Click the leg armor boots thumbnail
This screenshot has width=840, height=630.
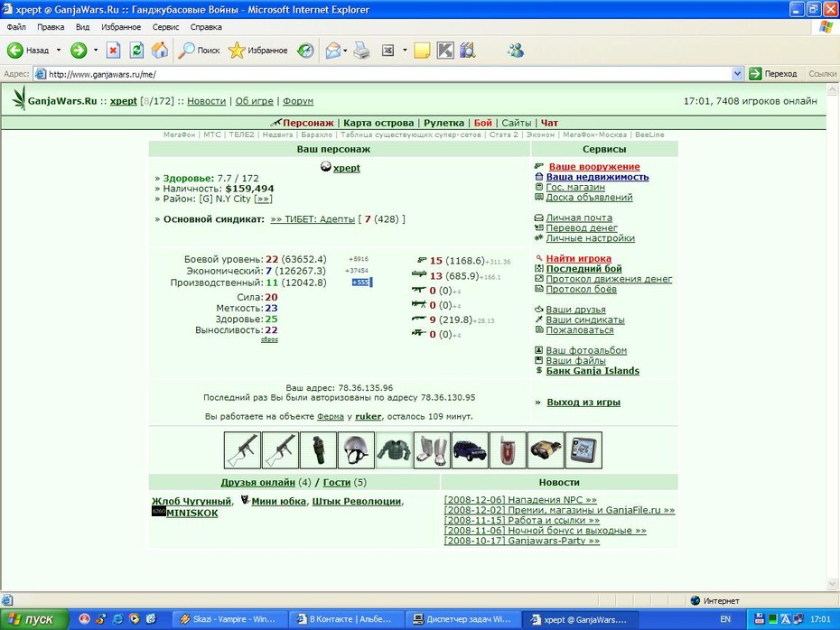(432, 450)
